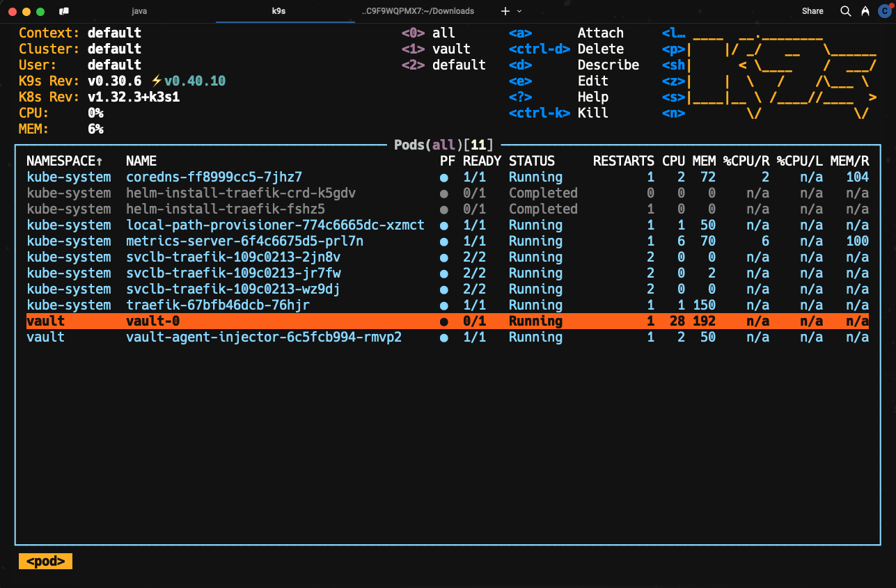Select the coredns-ff8999cc5-7jhz7 pod row
The width and height of the screenshot is (896, 588).
[448, 177]
